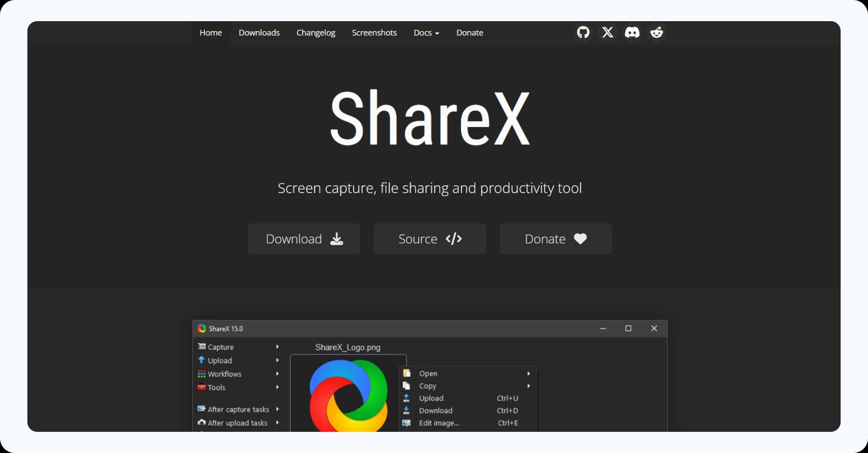Click the Tools toolbox icon
Image resolution: width=868 pixels, height=453 pixels.
click(x=201, y=387)
